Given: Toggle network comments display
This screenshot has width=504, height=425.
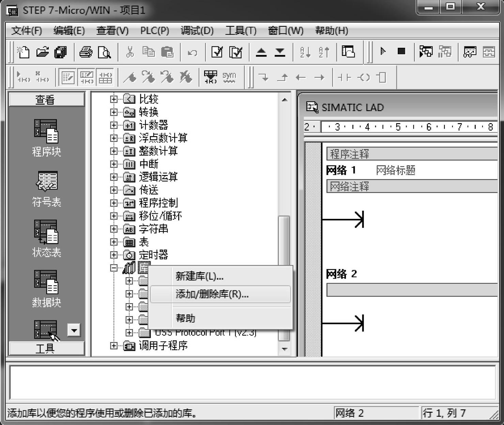Looking at the screenshot, I should [x=86, y=77].
